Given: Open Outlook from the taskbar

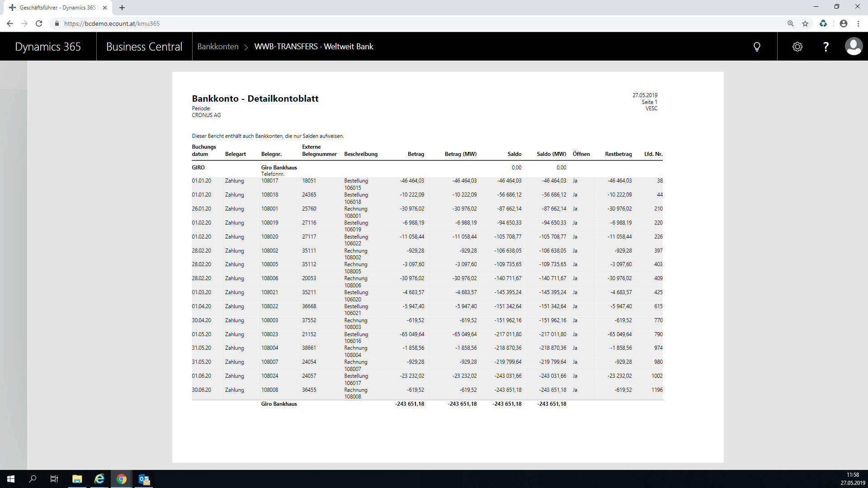Looking at the screenshot, I should (x=144, y=479).
